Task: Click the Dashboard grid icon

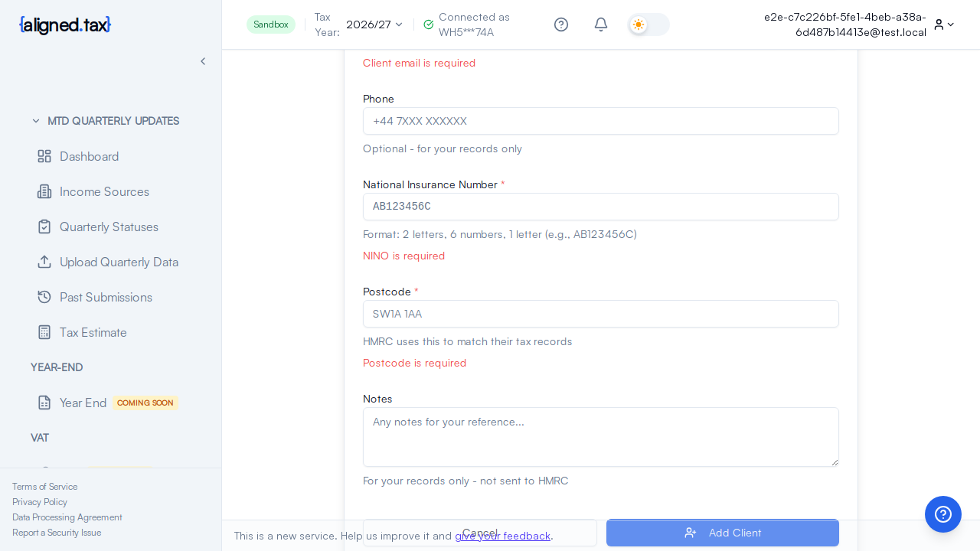Action: [46, 156]
